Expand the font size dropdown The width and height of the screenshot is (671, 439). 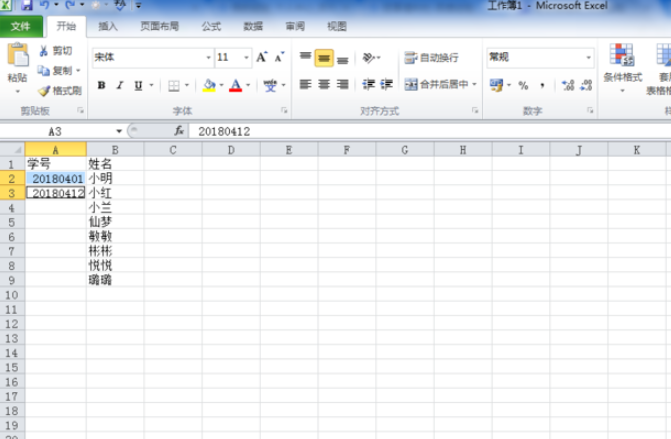[x=246, y=58]
